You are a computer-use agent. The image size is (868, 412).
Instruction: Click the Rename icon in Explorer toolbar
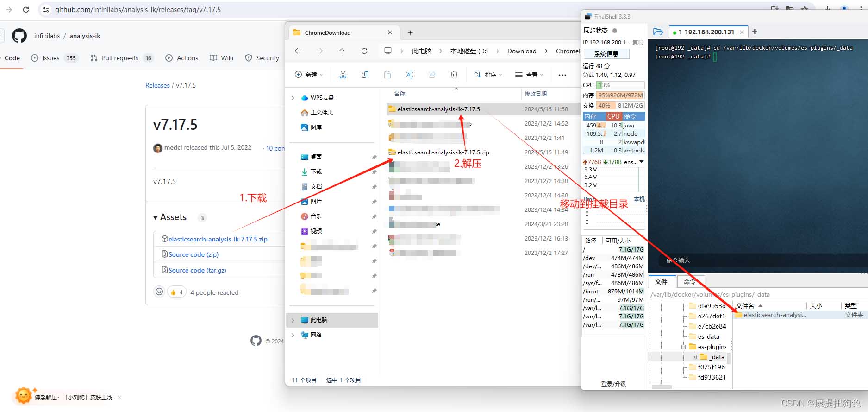click(410, 75)
